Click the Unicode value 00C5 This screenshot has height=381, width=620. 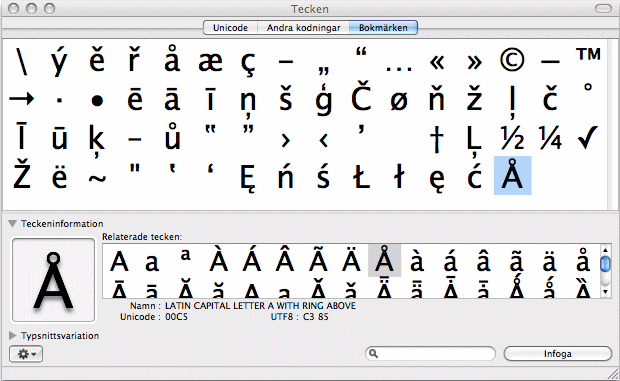(x=176, y=317)
